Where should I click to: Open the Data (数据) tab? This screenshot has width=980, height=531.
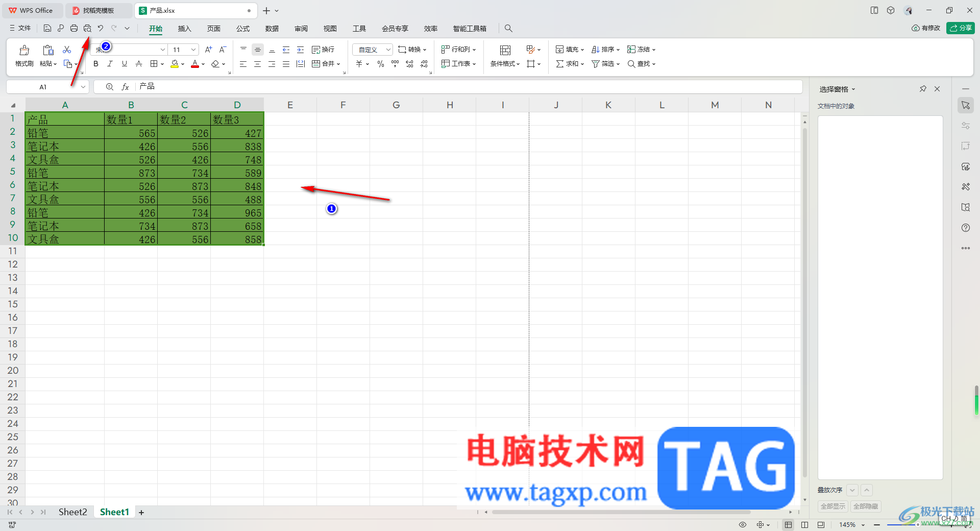point(272,29)
